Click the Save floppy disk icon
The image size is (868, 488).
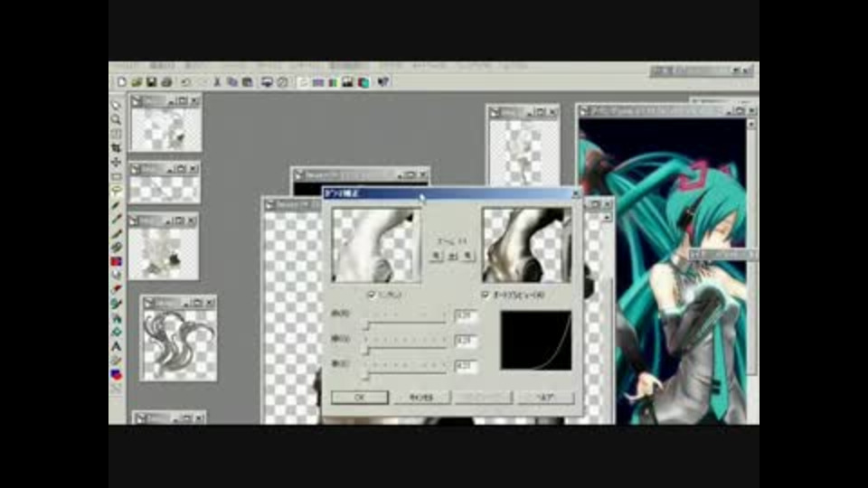point(151,82)
